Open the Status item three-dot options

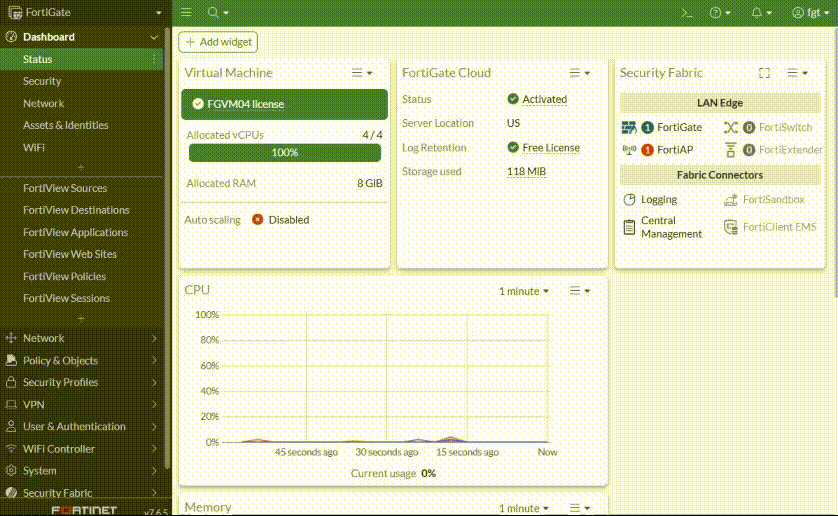tap(154, 59)
